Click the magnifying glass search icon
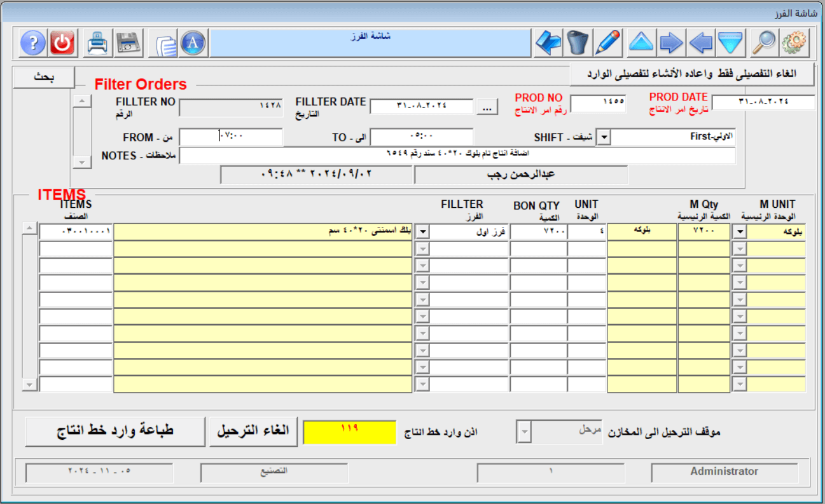825x504 pixels. coord(763,43)
